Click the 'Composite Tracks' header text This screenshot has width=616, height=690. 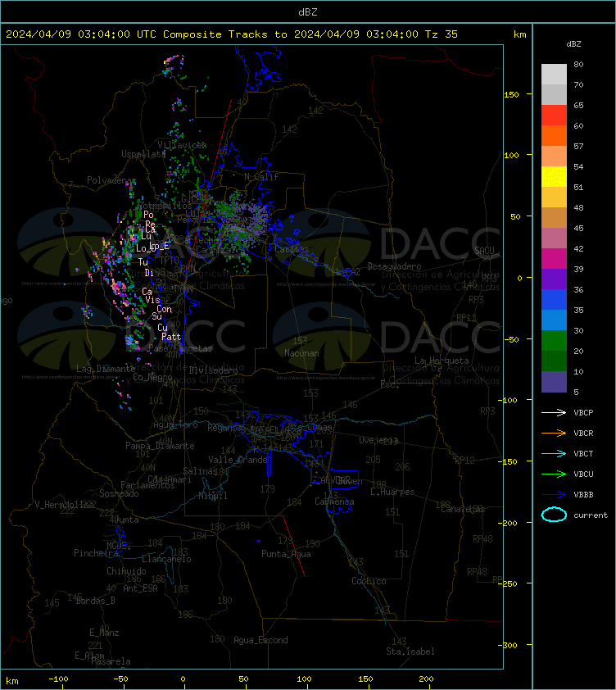pos(215,34)
